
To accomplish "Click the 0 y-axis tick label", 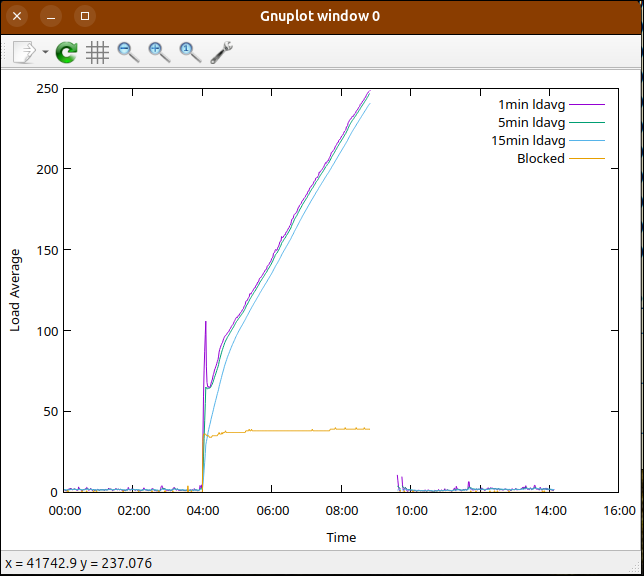I will tap(54, 493).
